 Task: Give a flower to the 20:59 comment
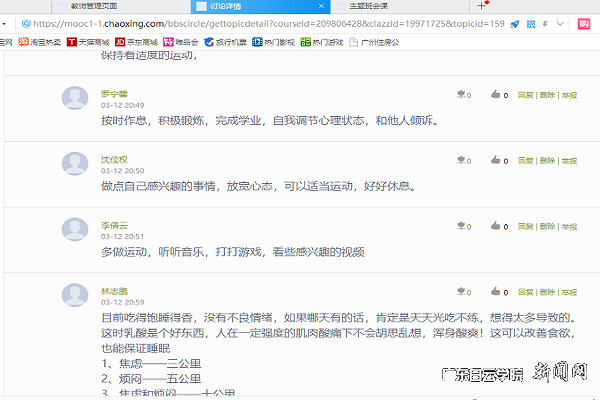click(x=461, y=292)
